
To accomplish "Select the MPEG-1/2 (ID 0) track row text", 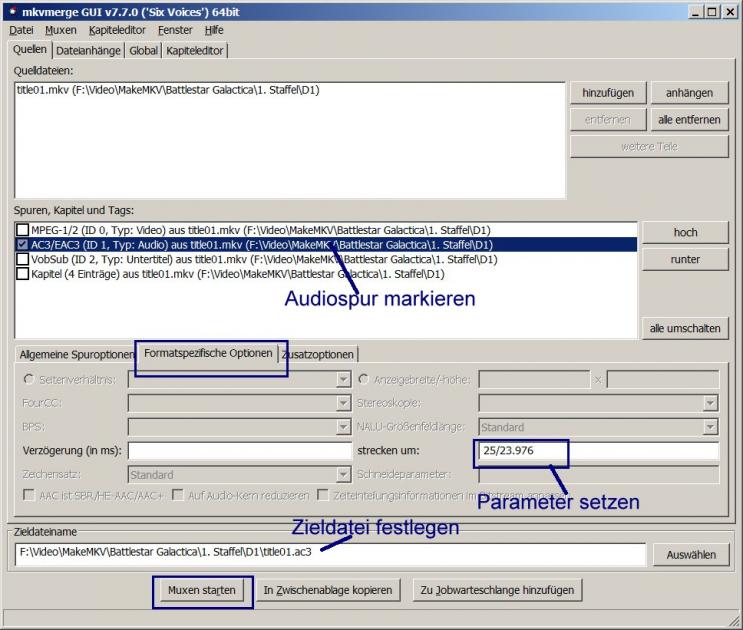I will click(x=261, y=230).
